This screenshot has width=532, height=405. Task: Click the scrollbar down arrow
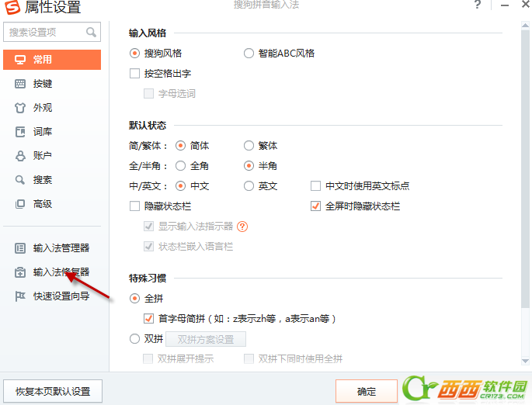tap(525, 361)
